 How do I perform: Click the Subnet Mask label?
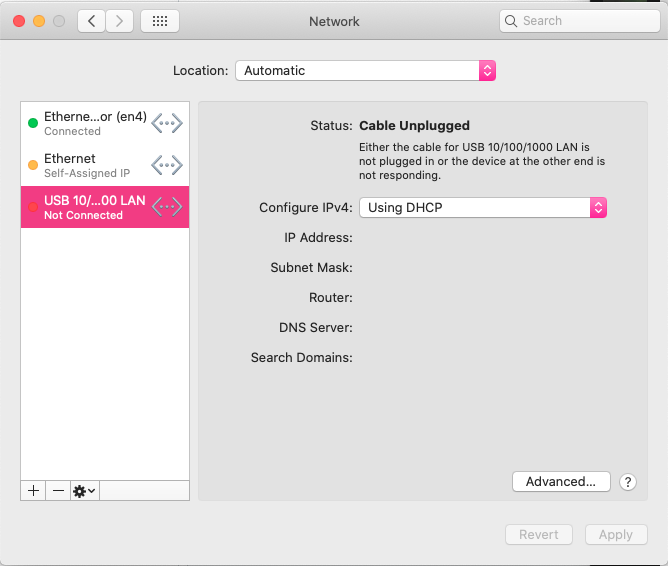[311, 267]
